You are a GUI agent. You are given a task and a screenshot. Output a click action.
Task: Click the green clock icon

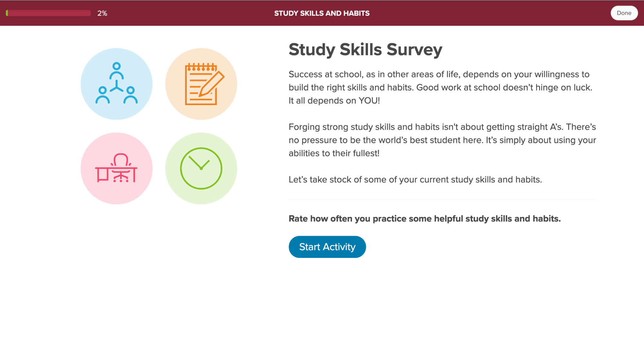click(201, 168)
